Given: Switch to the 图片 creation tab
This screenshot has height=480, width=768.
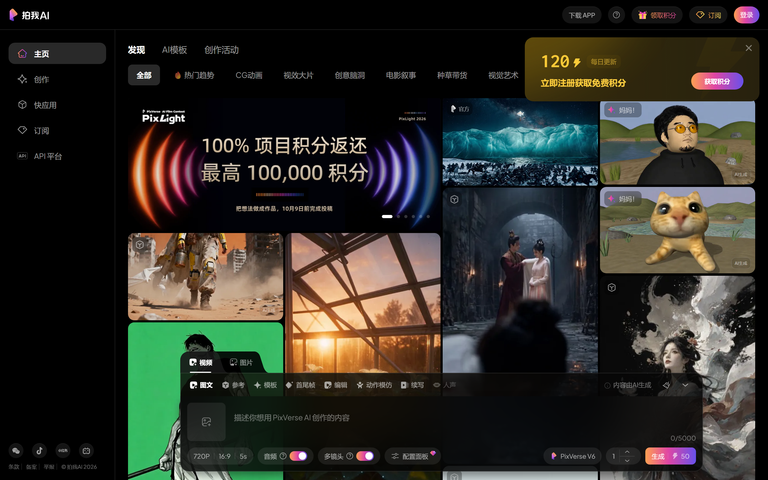Looking at the screenshot, I should (241, 362).
